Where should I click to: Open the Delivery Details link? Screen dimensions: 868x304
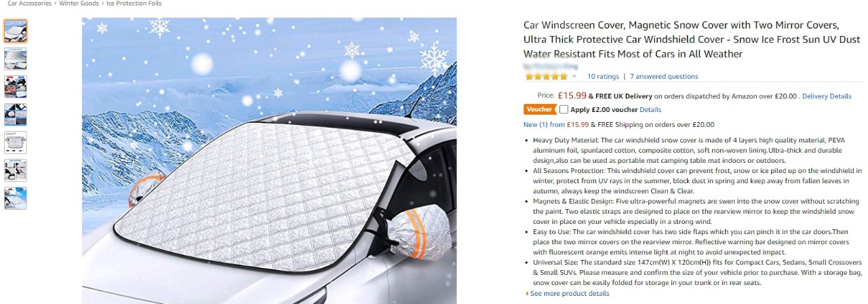point(827,96)
